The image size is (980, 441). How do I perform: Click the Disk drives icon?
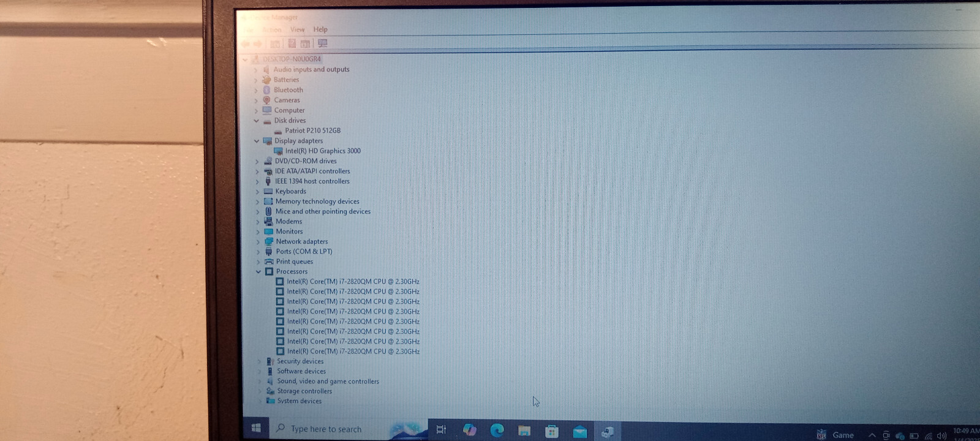(267, 121)
